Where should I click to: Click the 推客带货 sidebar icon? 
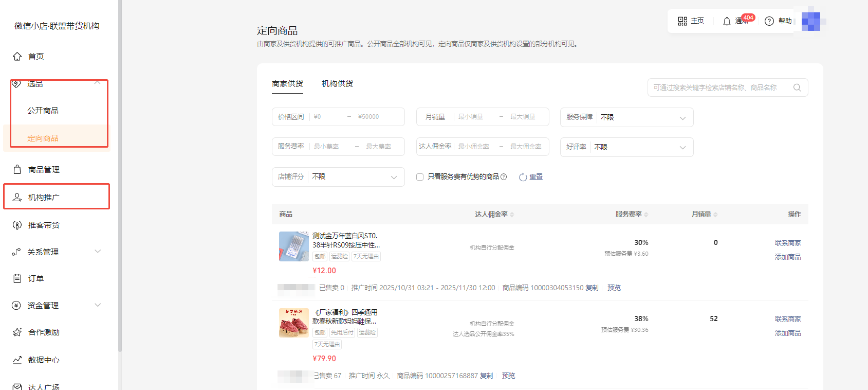tap(17, 225)
